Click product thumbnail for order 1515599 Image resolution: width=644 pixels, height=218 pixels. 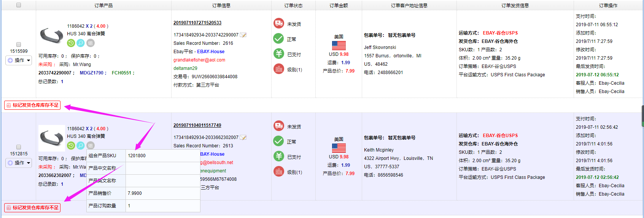52,35
